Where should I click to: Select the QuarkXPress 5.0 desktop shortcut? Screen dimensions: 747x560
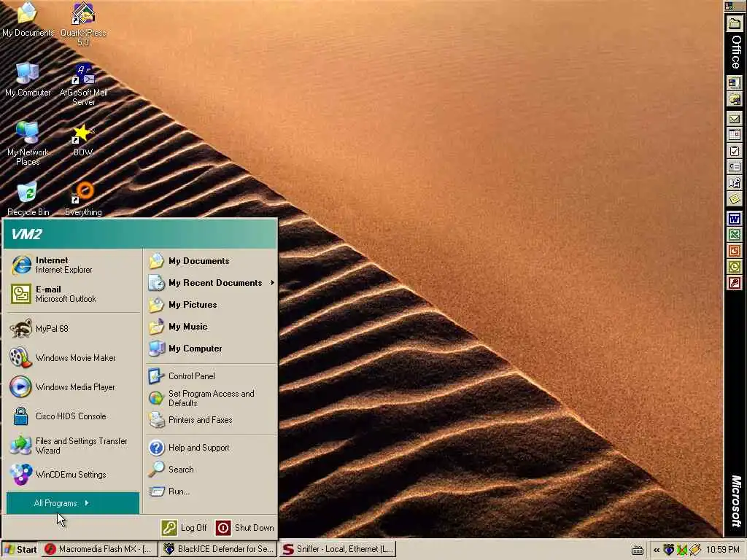[83, 24]
